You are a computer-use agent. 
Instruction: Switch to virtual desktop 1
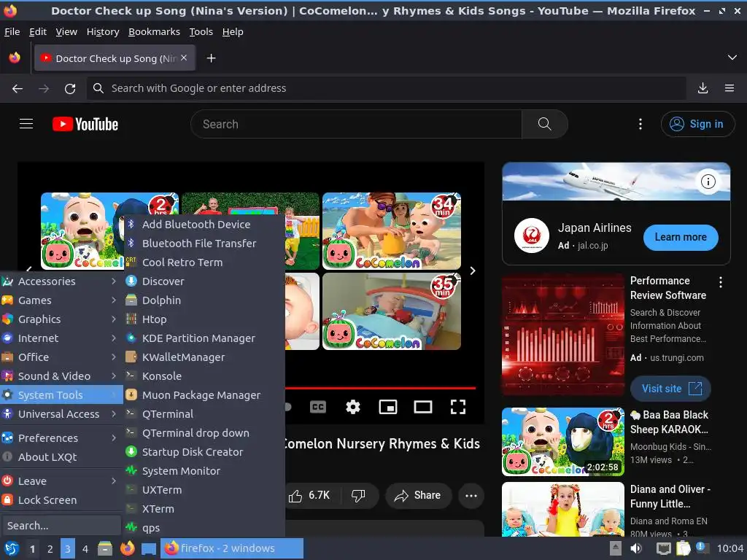coord(32,549)
